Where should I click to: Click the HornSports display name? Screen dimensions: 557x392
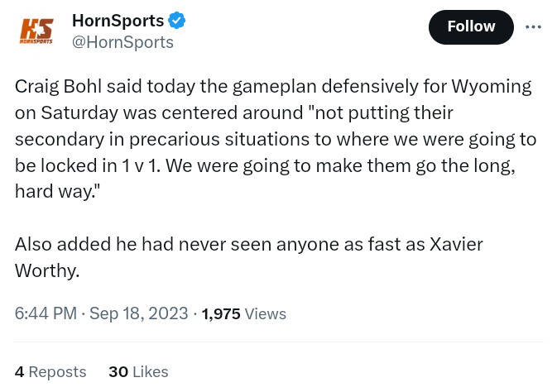pyautogui.click(x=118, y=21)
